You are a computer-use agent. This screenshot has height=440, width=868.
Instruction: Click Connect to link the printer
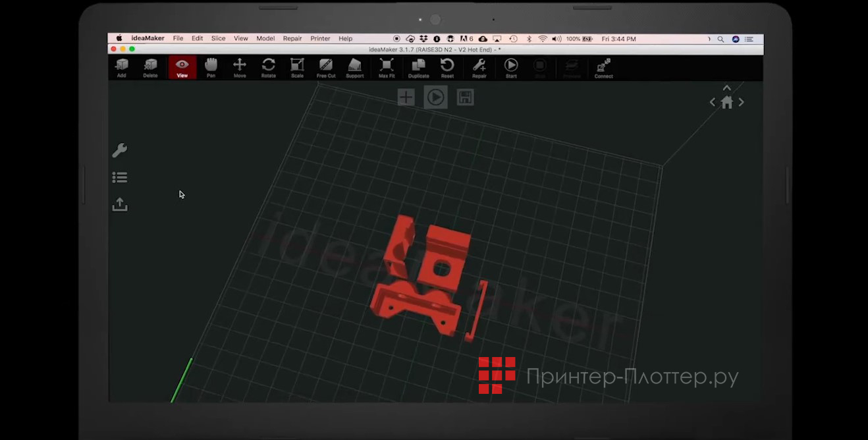click(x=603, y=68)
